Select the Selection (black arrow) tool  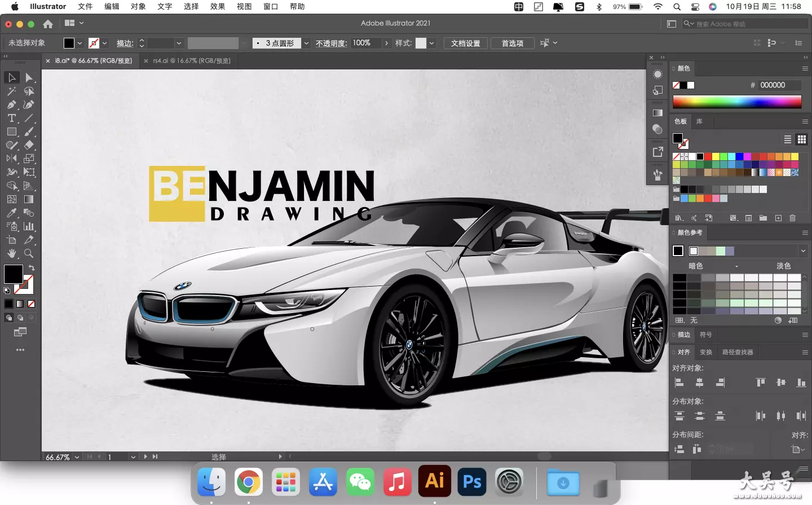click(x=12, y=77)
